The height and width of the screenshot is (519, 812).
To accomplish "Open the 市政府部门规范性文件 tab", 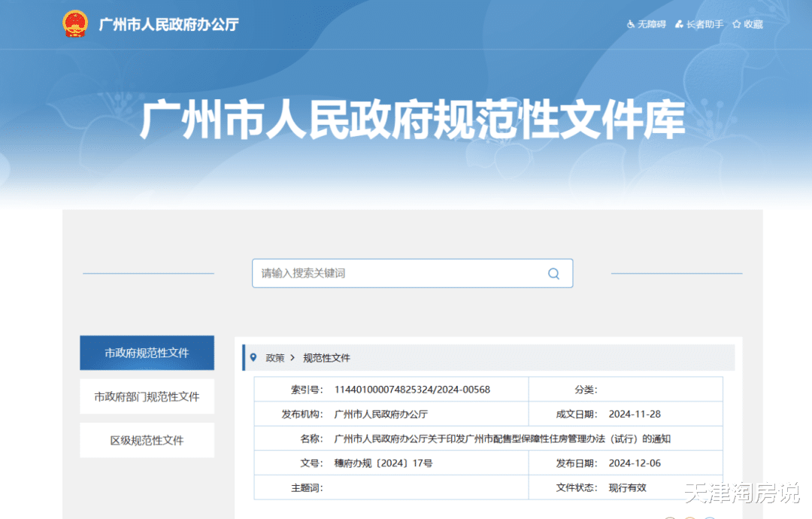I will pyautogui.click(x=147, y=396).
